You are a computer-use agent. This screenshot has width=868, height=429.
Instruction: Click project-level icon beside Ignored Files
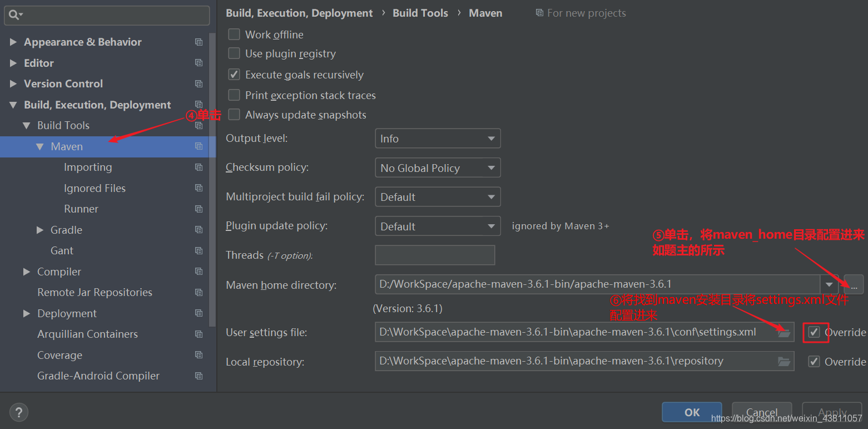(199, 188)
